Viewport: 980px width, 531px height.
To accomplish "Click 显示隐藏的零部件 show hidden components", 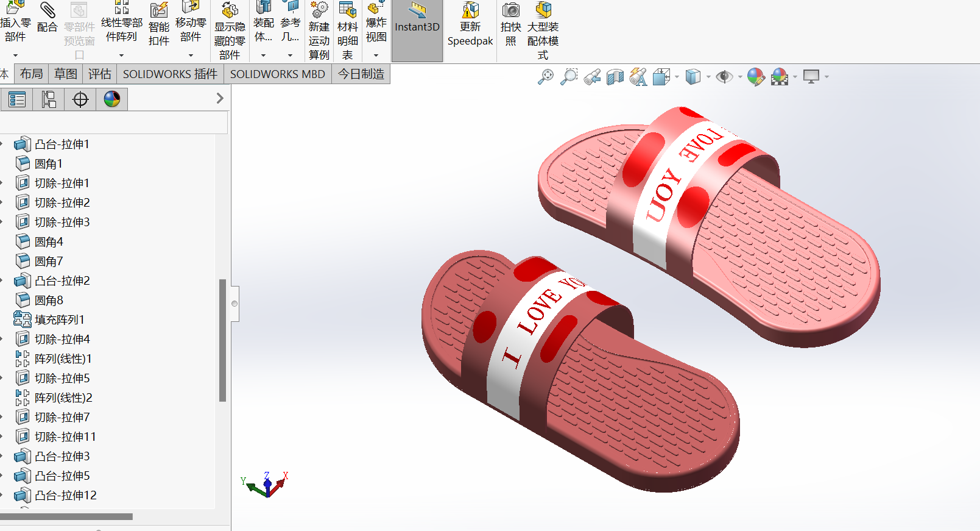I will [x=230, y=30].
